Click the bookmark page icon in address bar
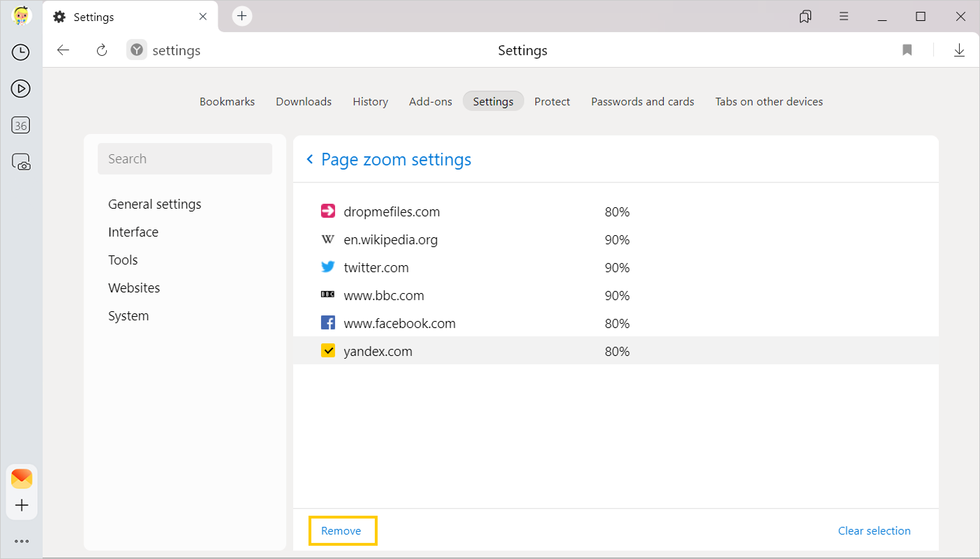Image resolution: width=980 pixels, height=559 pixels. [907, 50]
